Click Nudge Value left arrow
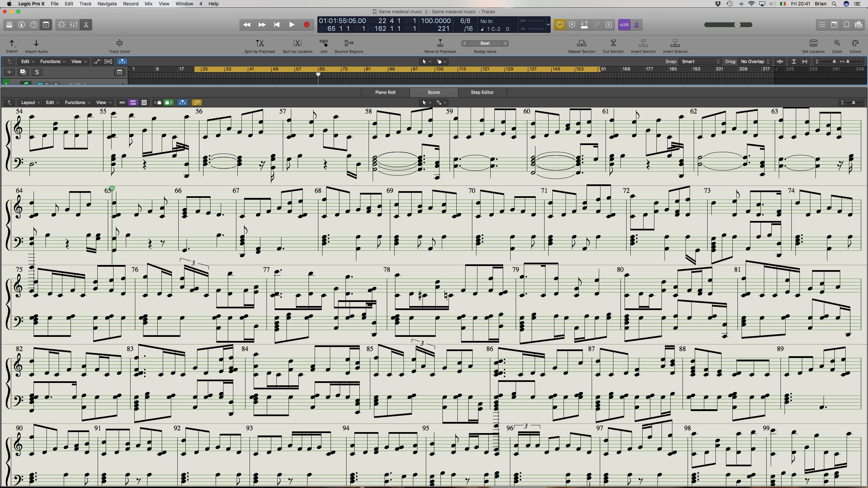The image size is (868, 488). click(465, 43)
